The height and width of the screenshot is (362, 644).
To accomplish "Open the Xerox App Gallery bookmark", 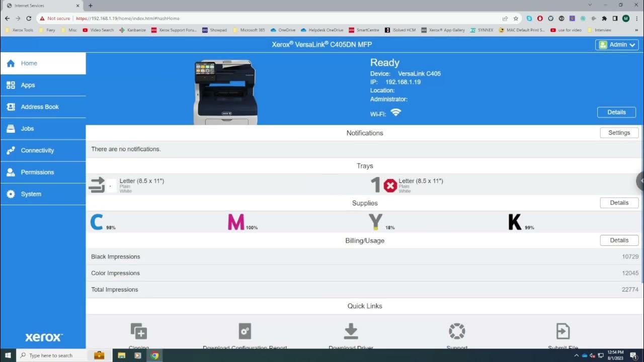I will 443,30.
